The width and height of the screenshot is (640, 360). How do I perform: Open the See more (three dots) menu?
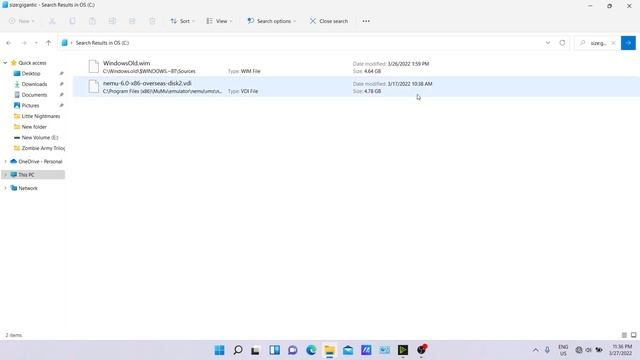coord(366,21)
